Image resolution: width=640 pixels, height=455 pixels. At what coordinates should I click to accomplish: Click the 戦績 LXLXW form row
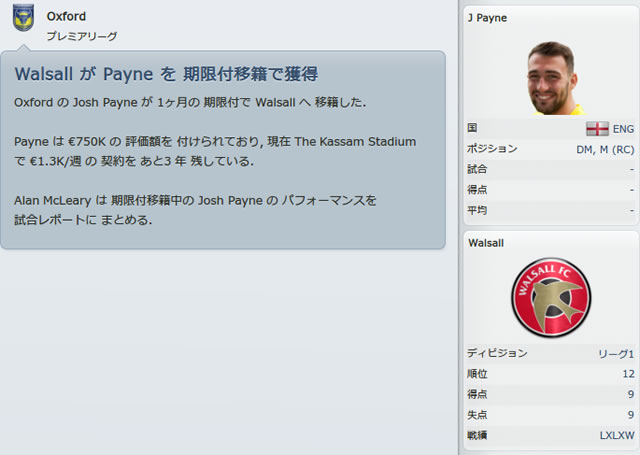(x=551, y=435)
